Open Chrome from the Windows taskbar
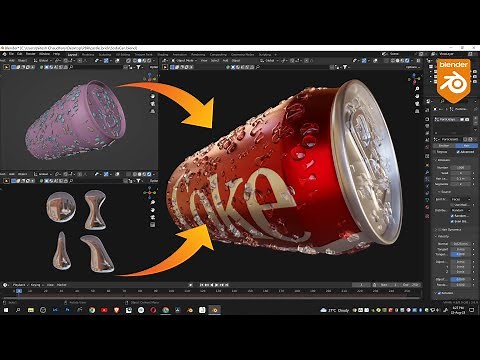The height and width of the screenshot is (360, 480). click(92, 310)
